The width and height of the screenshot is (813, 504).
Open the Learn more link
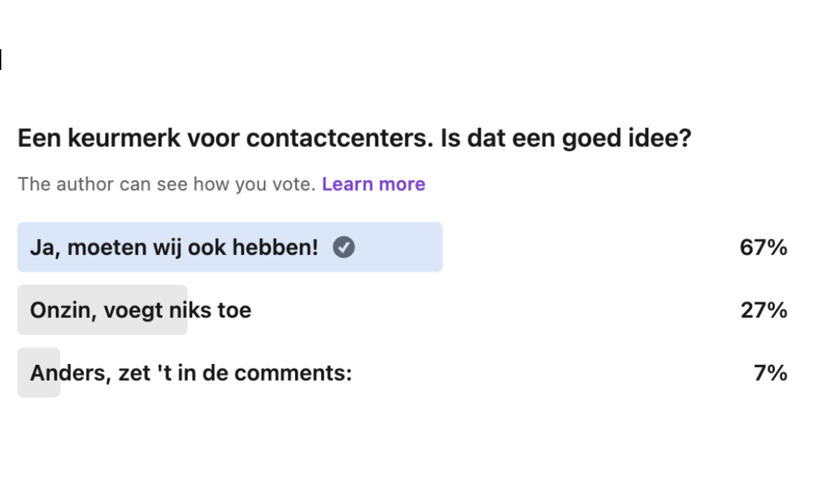pos(373,184)
